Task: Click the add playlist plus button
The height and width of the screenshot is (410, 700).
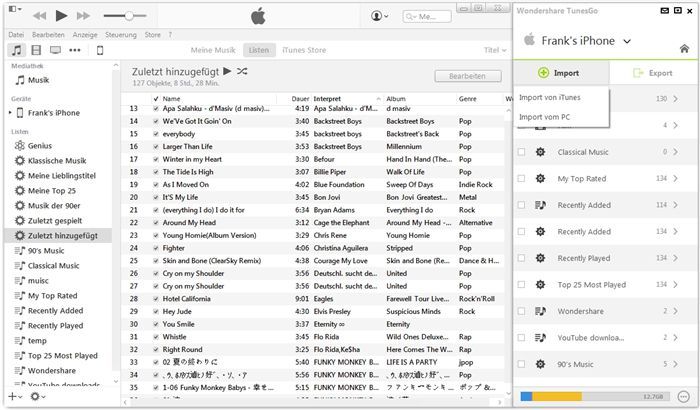Action: point(14,397)
